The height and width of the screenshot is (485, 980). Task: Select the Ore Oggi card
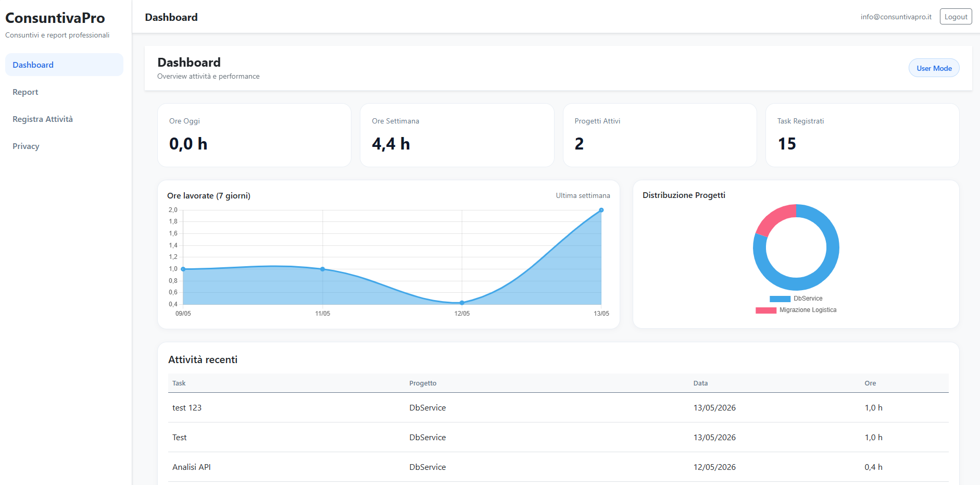point(254,135)
